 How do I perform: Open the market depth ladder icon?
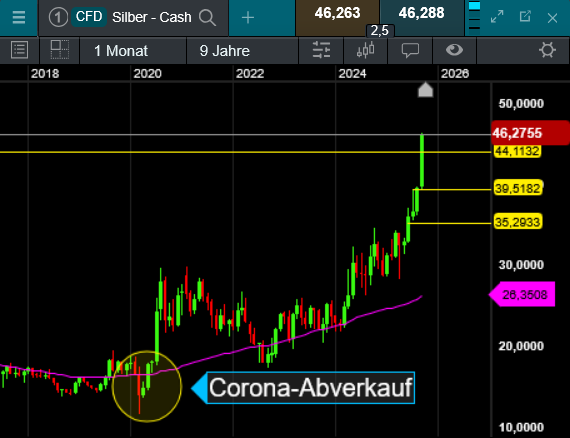pos(474,17)
